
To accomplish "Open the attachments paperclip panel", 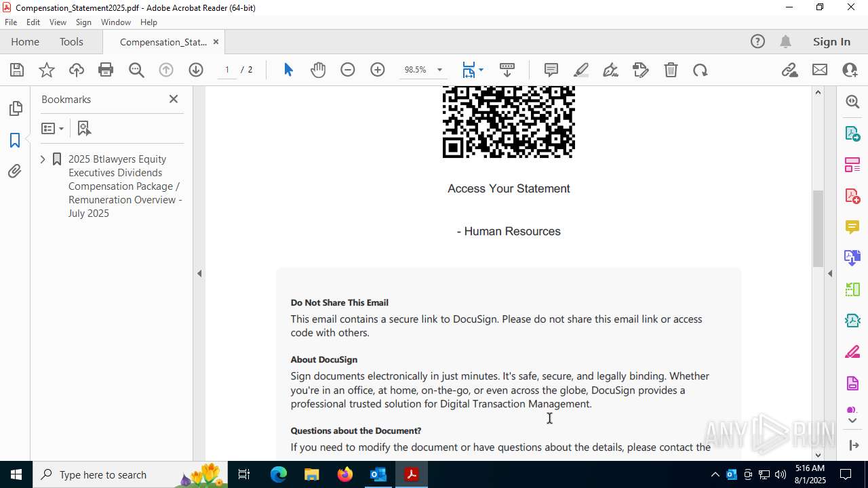I will (x=15, y=171).
